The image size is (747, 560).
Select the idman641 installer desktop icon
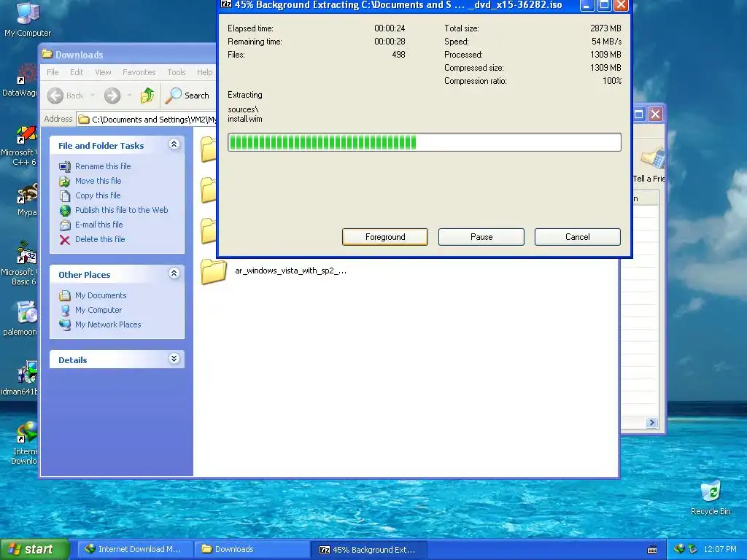click(x=27, y=373)
